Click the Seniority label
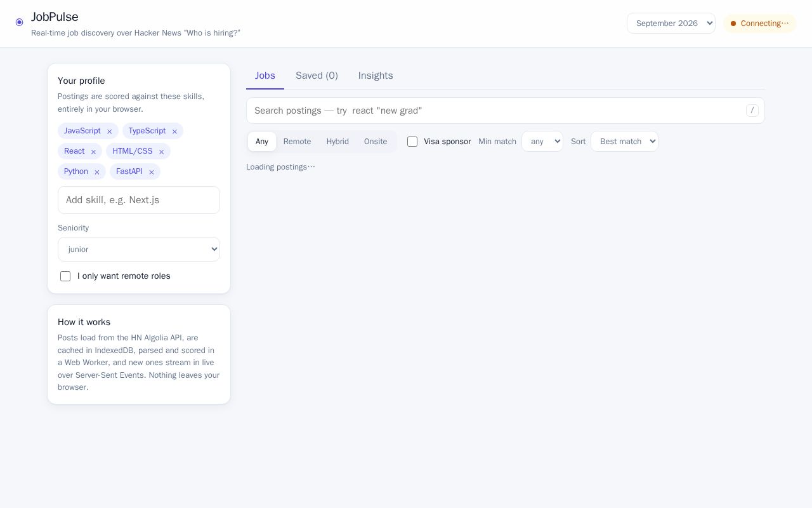The height and width of the screenshot is (508, 812). [x=73, y=228]
